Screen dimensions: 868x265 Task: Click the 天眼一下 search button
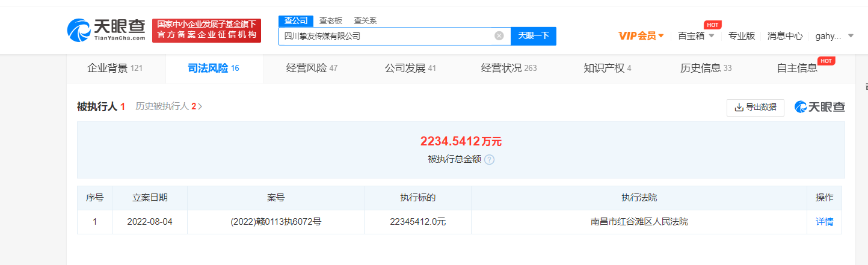tap(533, 36)
